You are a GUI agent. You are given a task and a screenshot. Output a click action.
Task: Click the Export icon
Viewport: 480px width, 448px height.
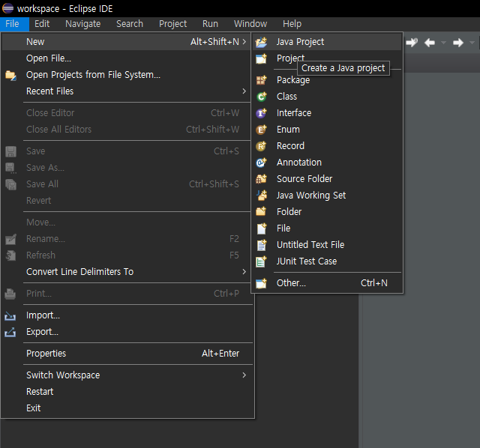click(10, 332)
